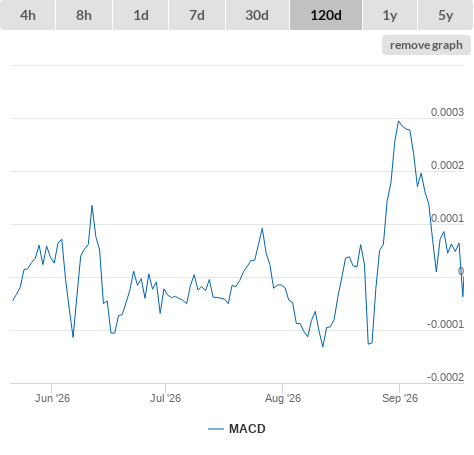Switch to the 8h time range

coord(84,15)
